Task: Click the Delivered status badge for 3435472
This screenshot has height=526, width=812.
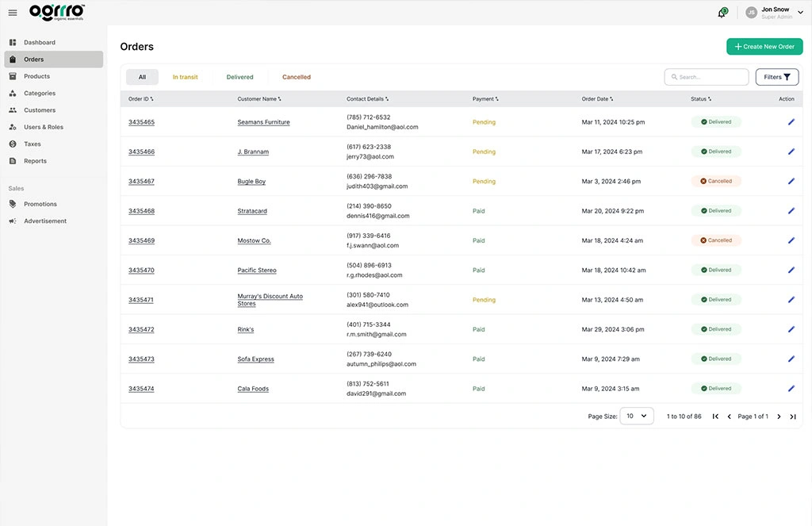Action: pos(716,329)
